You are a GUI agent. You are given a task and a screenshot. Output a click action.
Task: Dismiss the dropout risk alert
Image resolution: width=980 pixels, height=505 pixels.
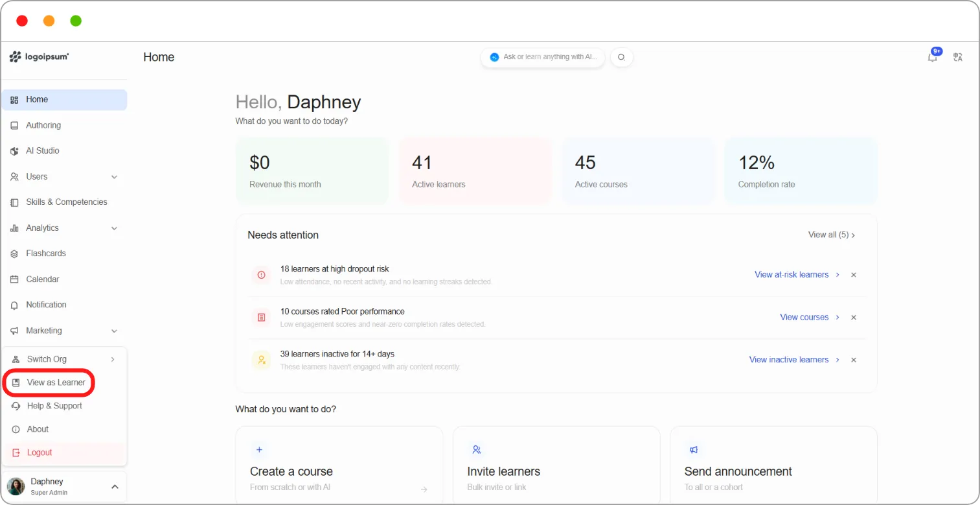click(854, 275)
